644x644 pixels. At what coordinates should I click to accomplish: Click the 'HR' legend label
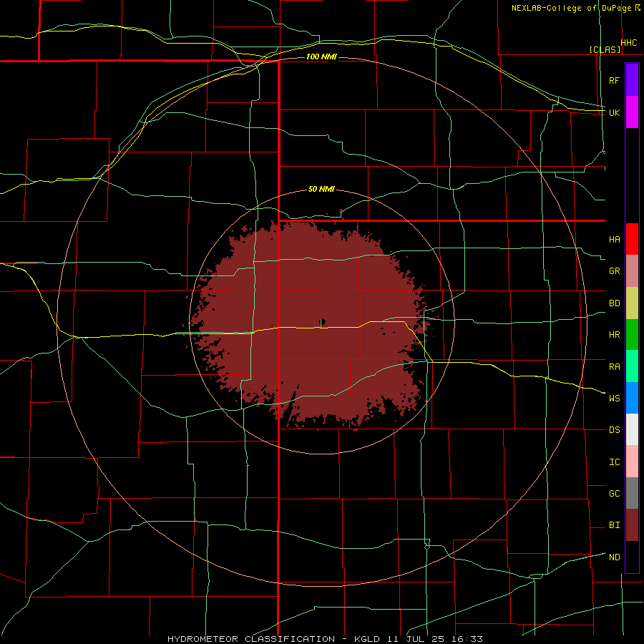point(615,335)
